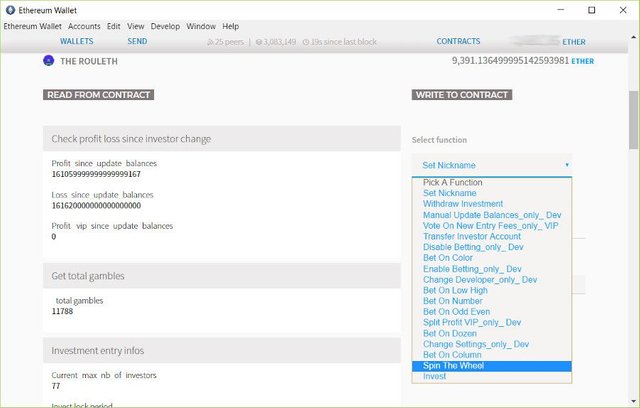Image resolution: width=640 pixels, height=408 pixels.
Task: Go to the Contracts tab
Action: coord(458,41)
